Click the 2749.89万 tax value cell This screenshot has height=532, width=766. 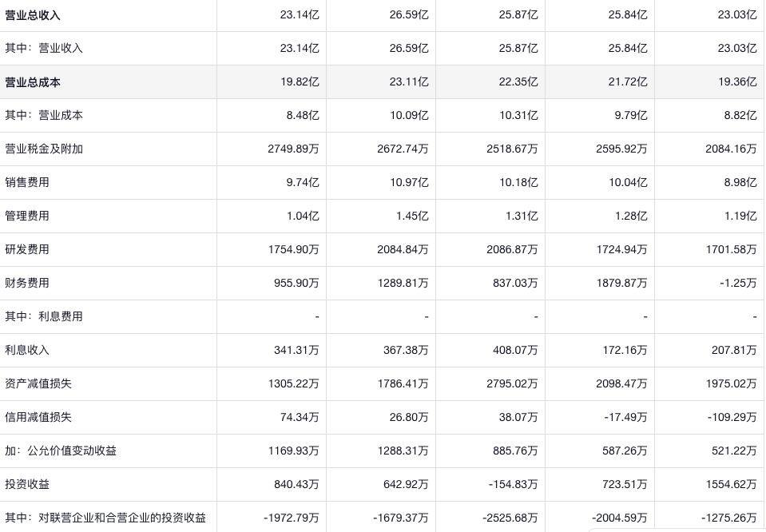pyautogui.click(x=293, y=149)
